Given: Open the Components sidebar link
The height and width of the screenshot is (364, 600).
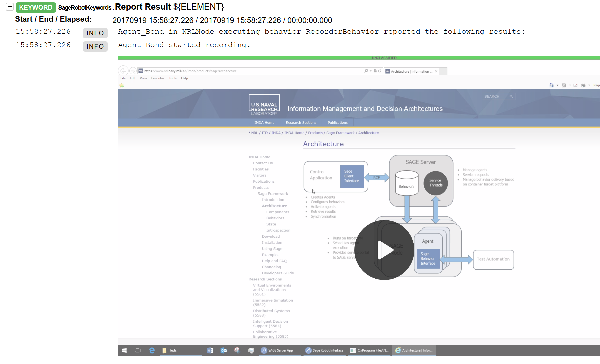Looking at the screenshot, I should point(278,212).
